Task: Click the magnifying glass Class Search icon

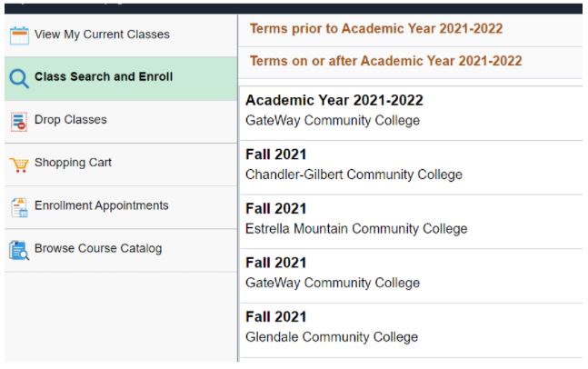Action: (x=19, y=78)
